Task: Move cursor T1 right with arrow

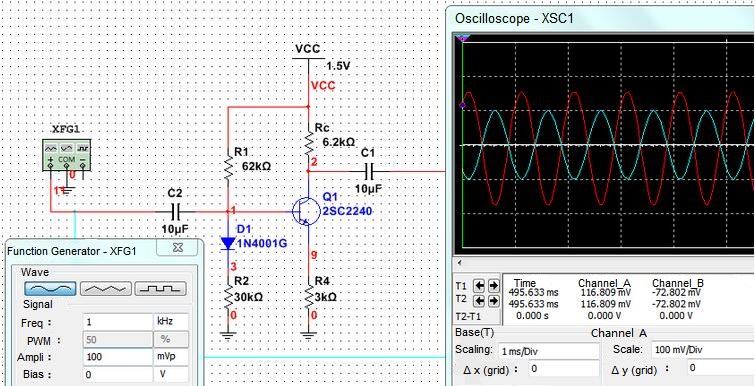Action: [x=494, y=285]
